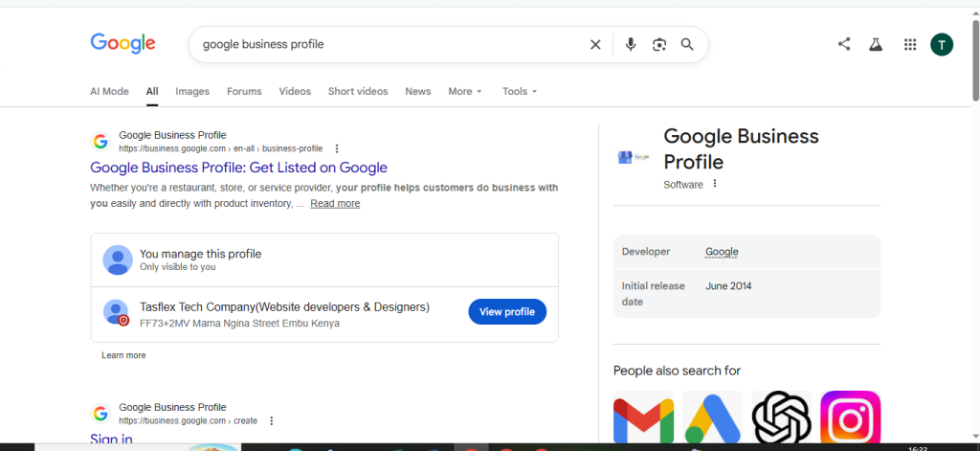Switch to Forums tab

[244, 91]
